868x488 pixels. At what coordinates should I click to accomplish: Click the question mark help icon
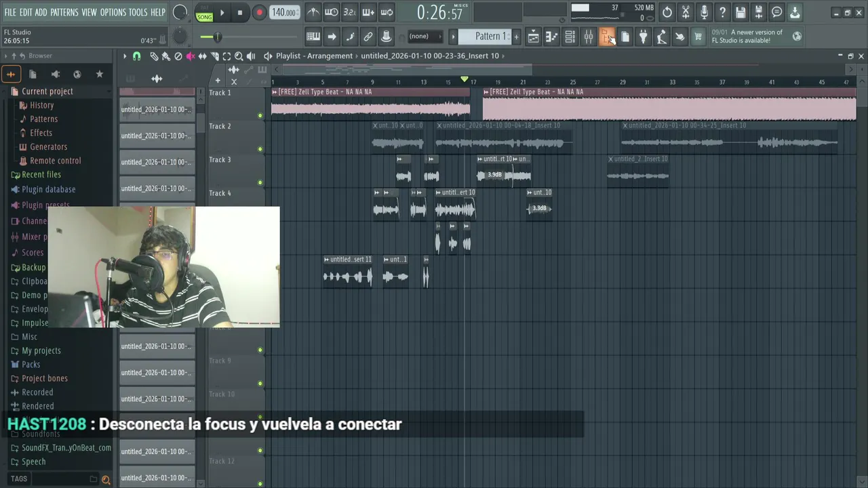(722, 12)
